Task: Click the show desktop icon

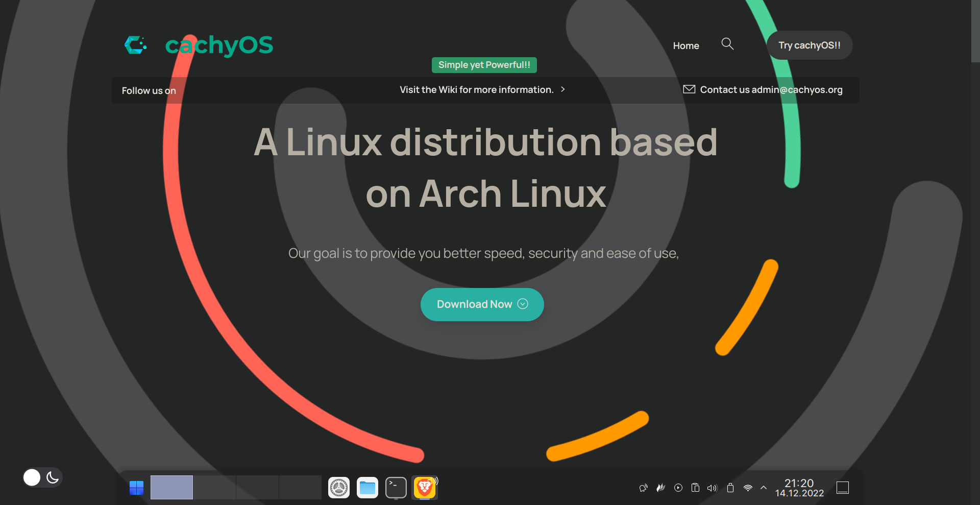Action: coord(843,488)
